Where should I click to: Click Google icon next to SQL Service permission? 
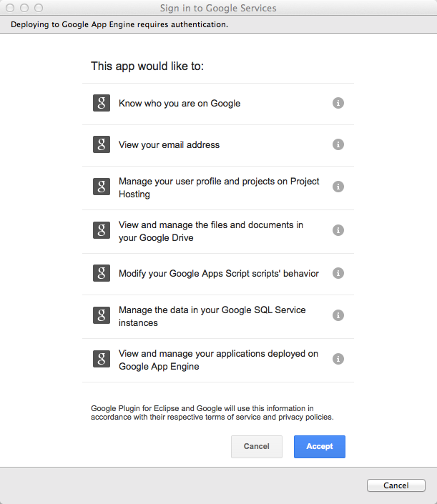tap(102, 315)
